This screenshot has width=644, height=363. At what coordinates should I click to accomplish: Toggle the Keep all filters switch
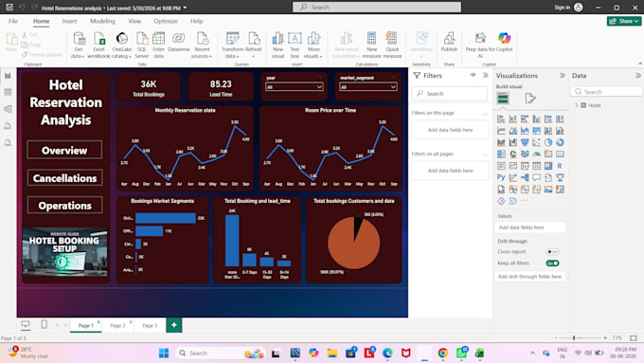pyautogui.click(x=552, y=263)
